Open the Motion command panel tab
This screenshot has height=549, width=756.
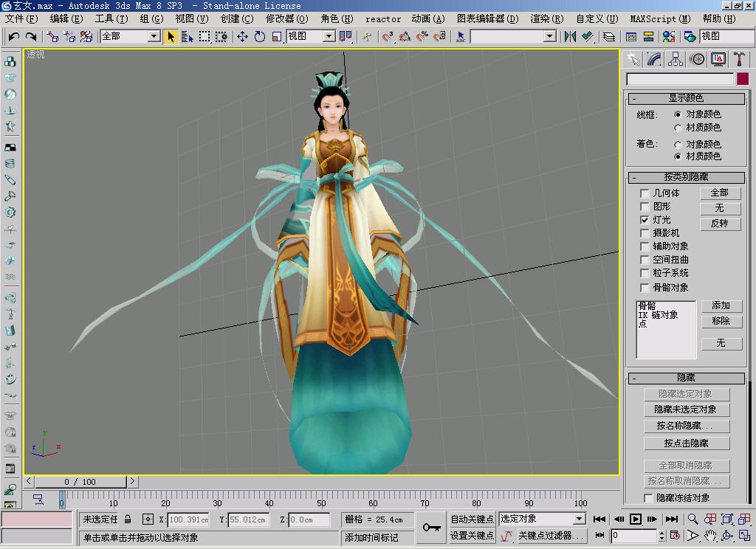697,60
